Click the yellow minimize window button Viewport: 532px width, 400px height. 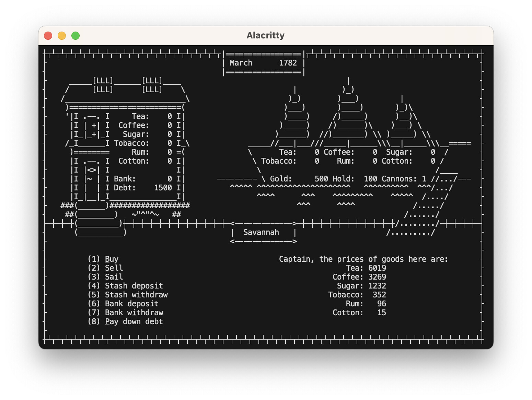62,36
